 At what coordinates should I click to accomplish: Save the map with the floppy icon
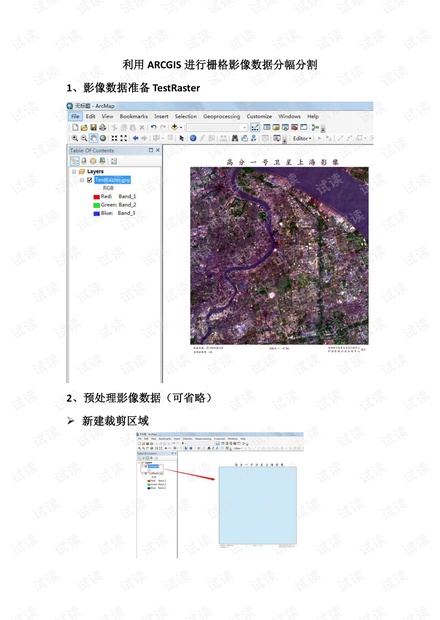pyautogui.click(x=93, y=127)
